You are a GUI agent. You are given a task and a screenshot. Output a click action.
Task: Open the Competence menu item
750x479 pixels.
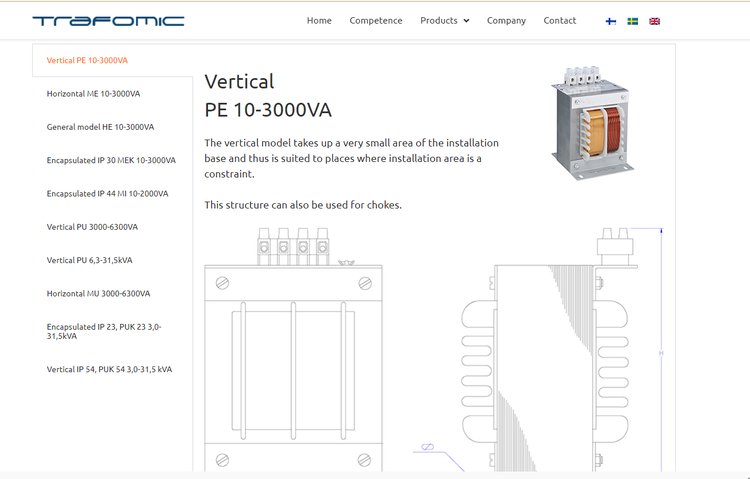[376, 21]
